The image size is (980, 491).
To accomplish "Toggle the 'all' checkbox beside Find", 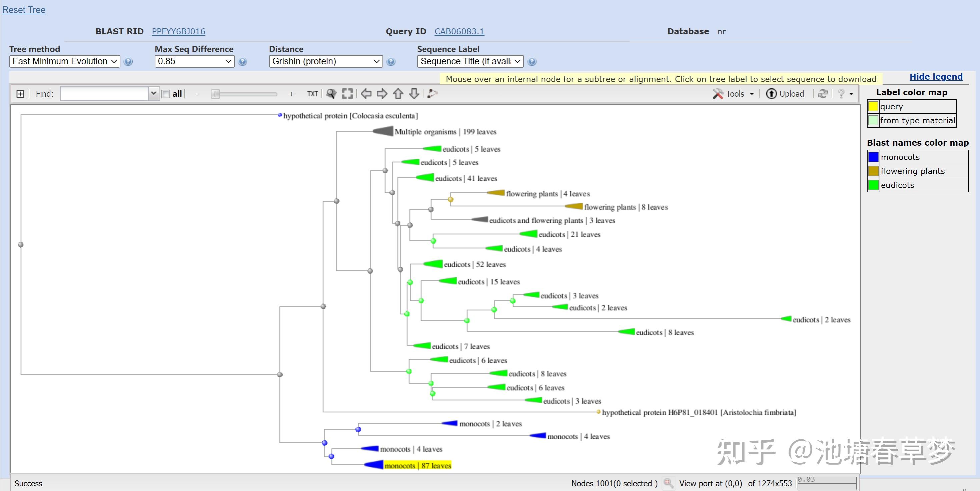I will pyautogui.click(x=166, y=94).
